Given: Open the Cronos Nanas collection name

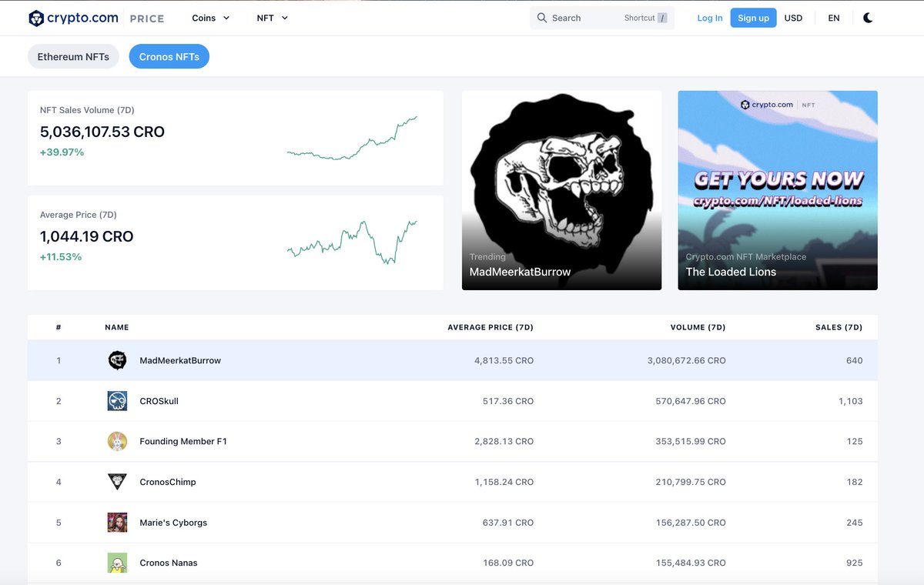Looking at the screenshot, I should tap(169, 563).
